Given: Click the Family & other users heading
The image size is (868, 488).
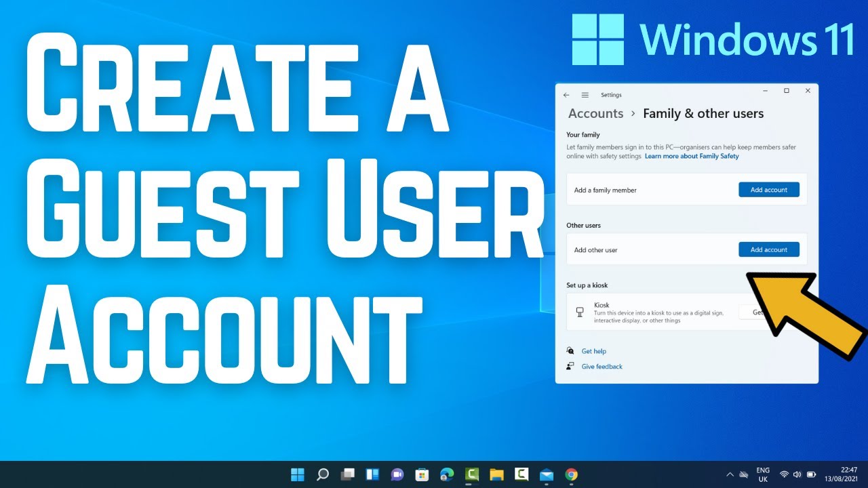Looking at the screenshot, I should [x=703, y=114].
